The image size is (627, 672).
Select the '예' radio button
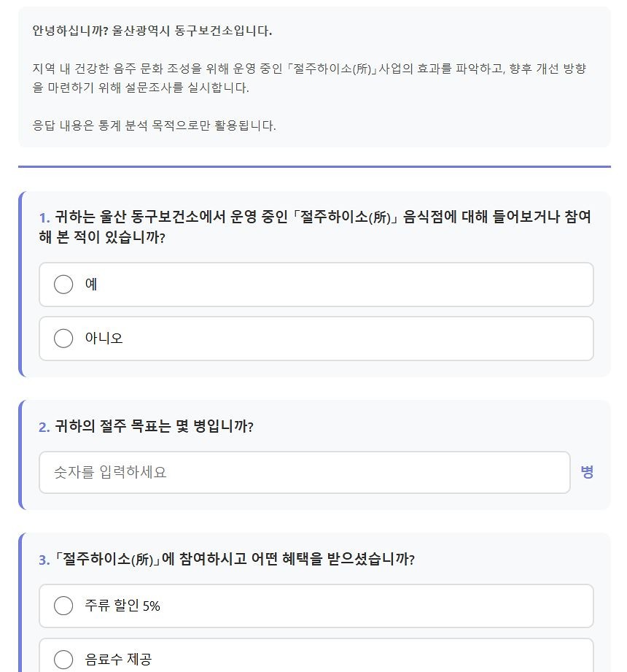(63, 285)
